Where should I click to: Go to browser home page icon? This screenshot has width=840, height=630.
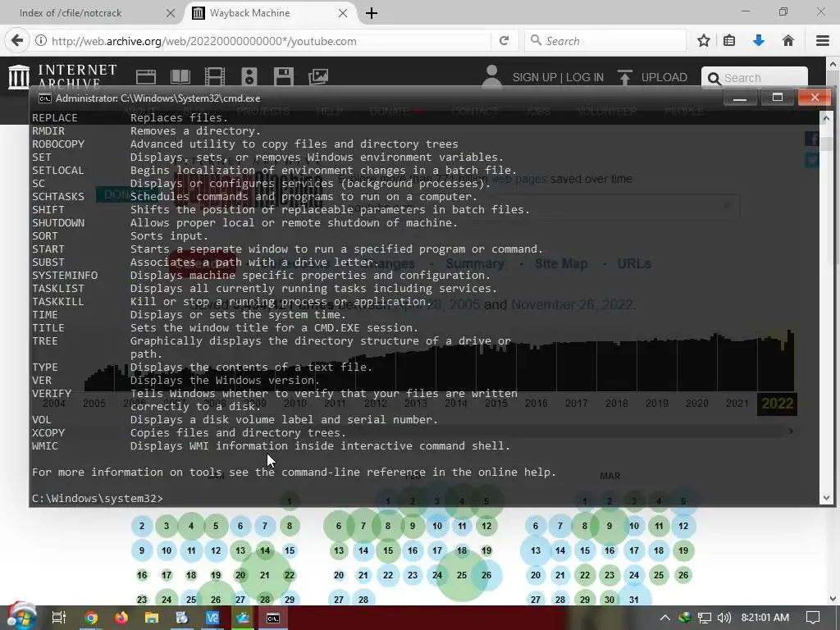pyautogui.click(x=788, y=41)
